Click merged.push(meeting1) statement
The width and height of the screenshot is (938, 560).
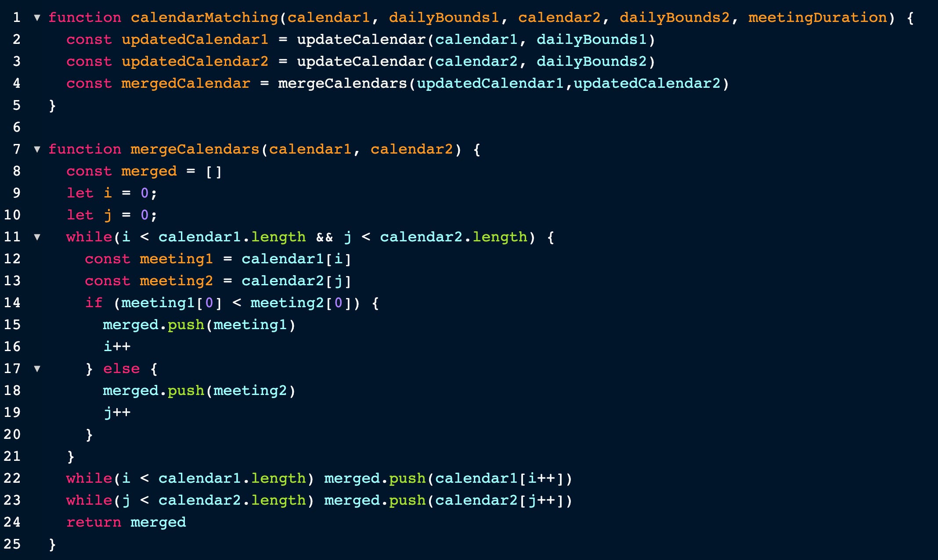[199, 325]
